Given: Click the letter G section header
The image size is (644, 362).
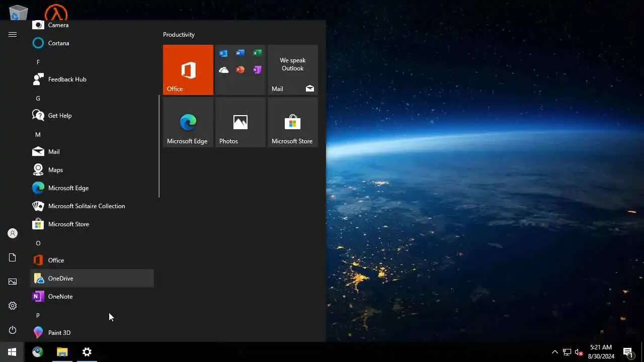Looking at the screenshot, I should tap(92, 99).
